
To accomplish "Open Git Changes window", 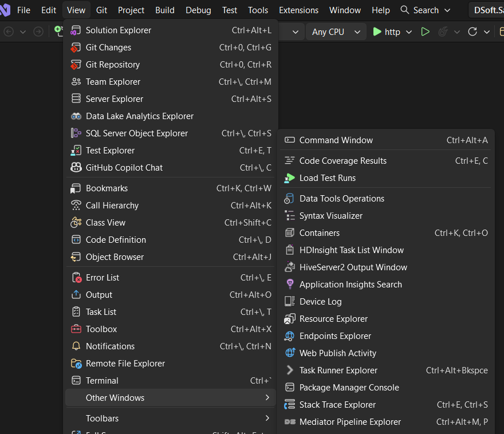I will [x=170, y=48].
